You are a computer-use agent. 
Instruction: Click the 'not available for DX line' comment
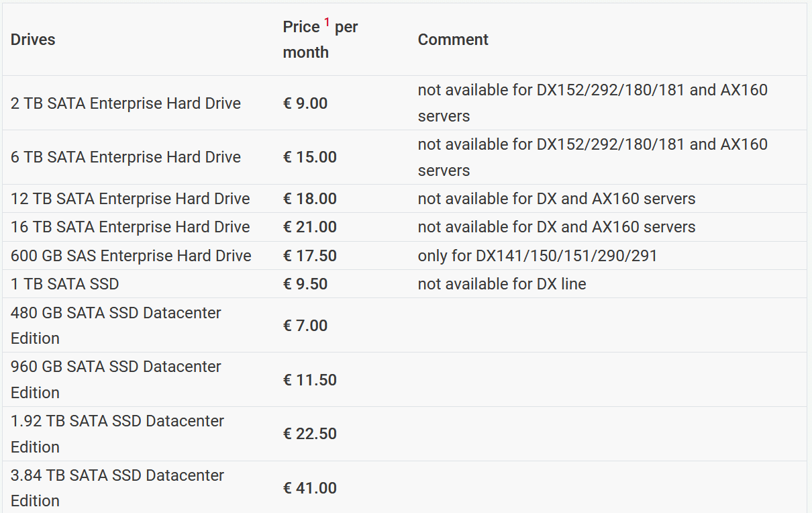[x=502, y=284]
